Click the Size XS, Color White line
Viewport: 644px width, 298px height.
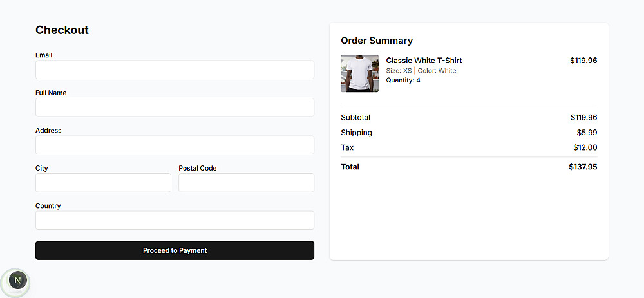(421, 71)
